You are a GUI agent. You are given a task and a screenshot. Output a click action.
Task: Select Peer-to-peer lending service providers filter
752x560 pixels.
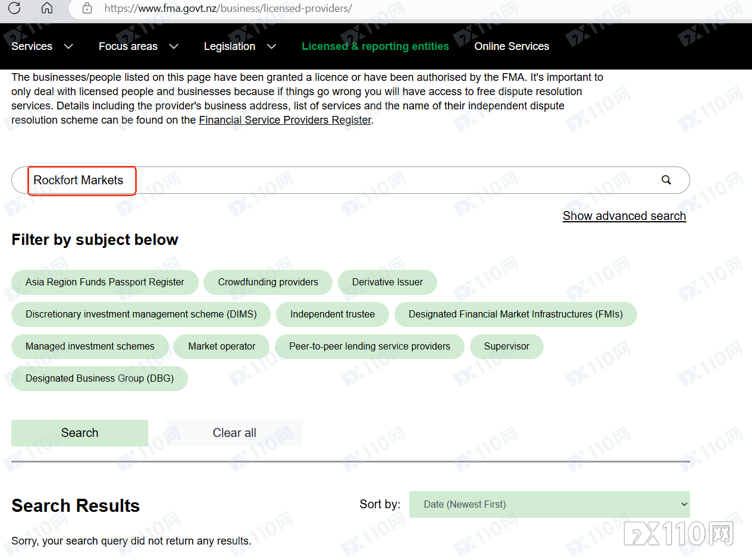coord(369,347)
